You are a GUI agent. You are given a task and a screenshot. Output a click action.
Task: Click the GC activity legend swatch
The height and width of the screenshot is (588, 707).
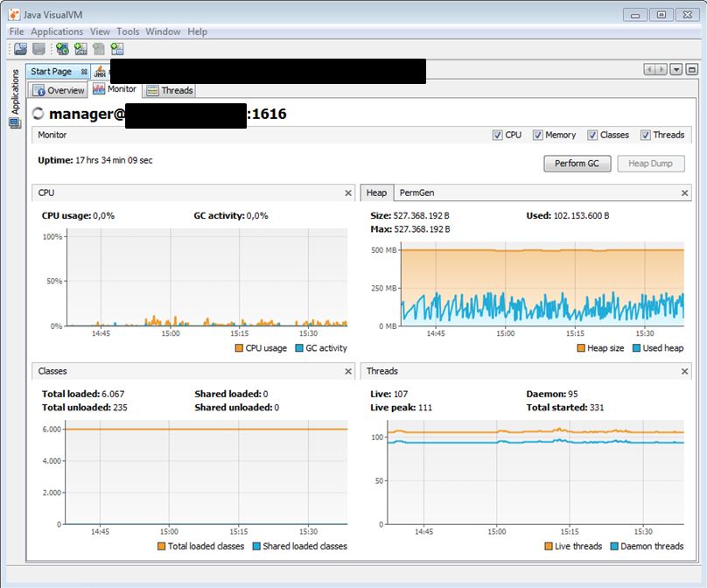(x=299, y=348)
